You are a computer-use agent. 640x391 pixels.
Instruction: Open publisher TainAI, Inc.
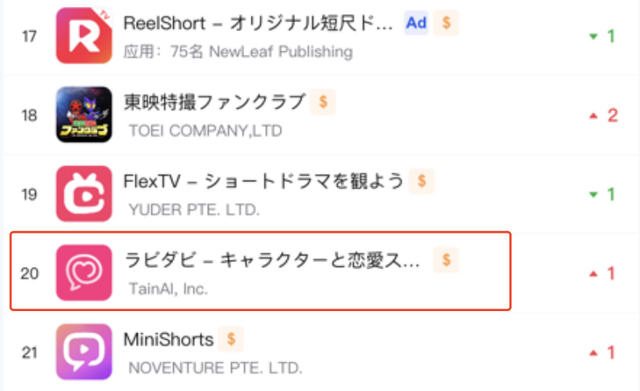pos(169,289)
